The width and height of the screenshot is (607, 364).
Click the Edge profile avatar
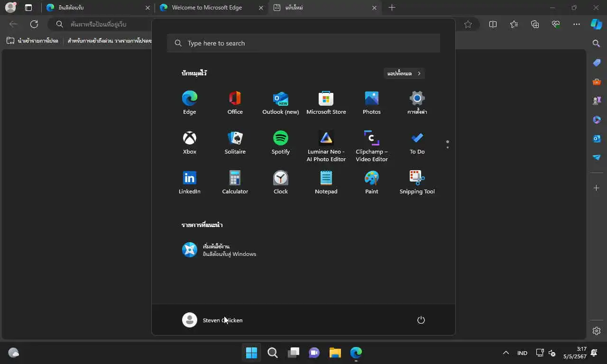(10, 8)
